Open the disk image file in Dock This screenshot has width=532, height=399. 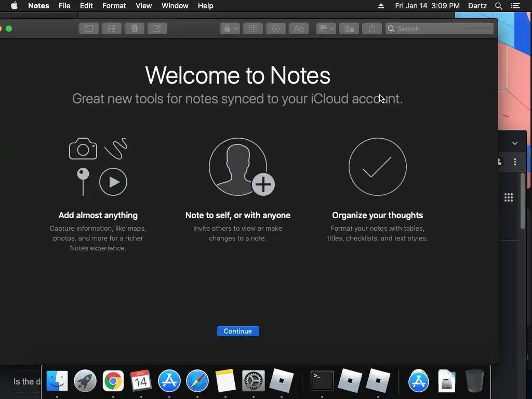(446, 381)
